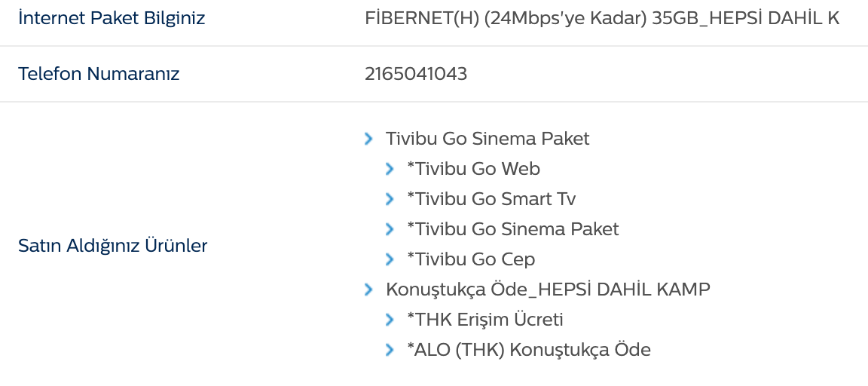
Task: Click arrow icon before *ALO (THK) Konuştukça Öde
Action: 390,350
